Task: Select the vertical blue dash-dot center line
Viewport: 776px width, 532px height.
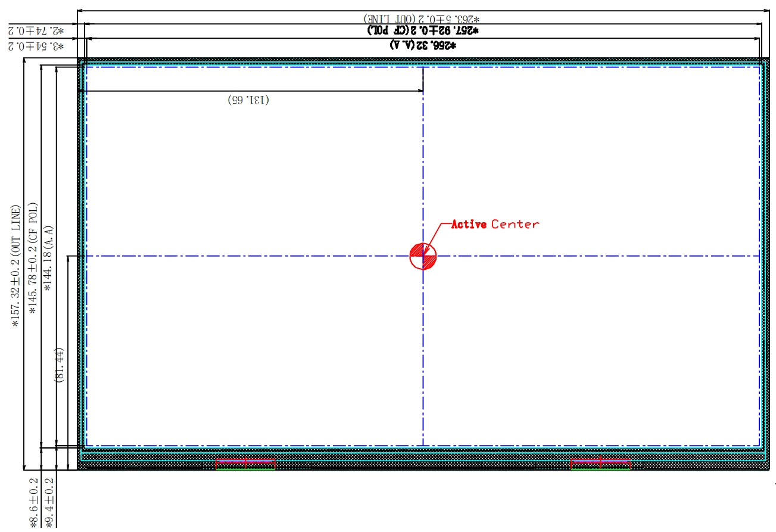Action: point(423,357)
